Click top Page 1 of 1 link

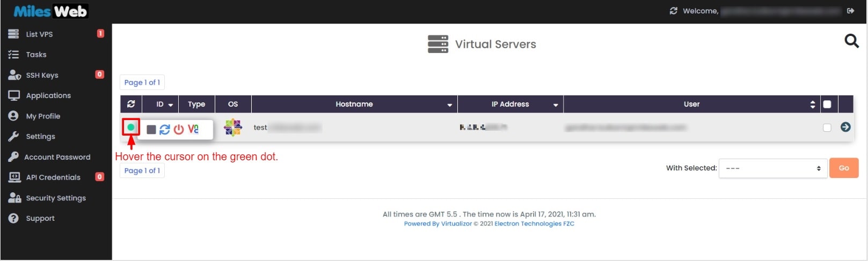[x=142, y=83]
